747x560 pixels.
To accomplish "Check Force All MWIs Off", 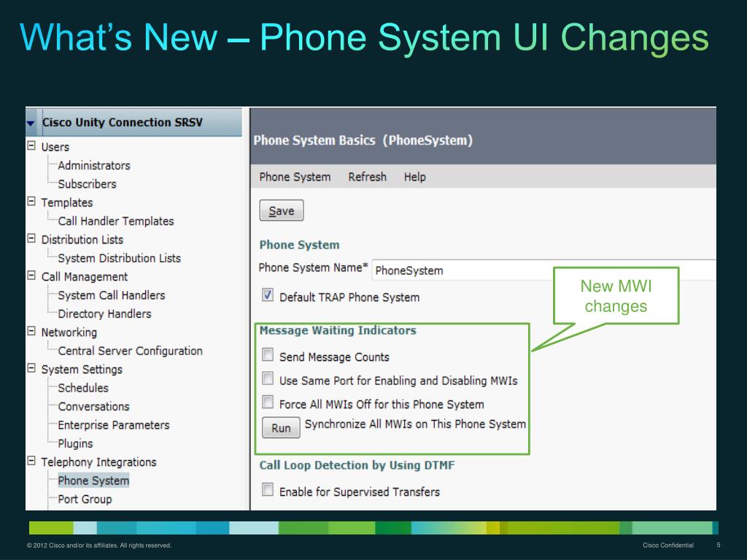I will tap(268, 402).
